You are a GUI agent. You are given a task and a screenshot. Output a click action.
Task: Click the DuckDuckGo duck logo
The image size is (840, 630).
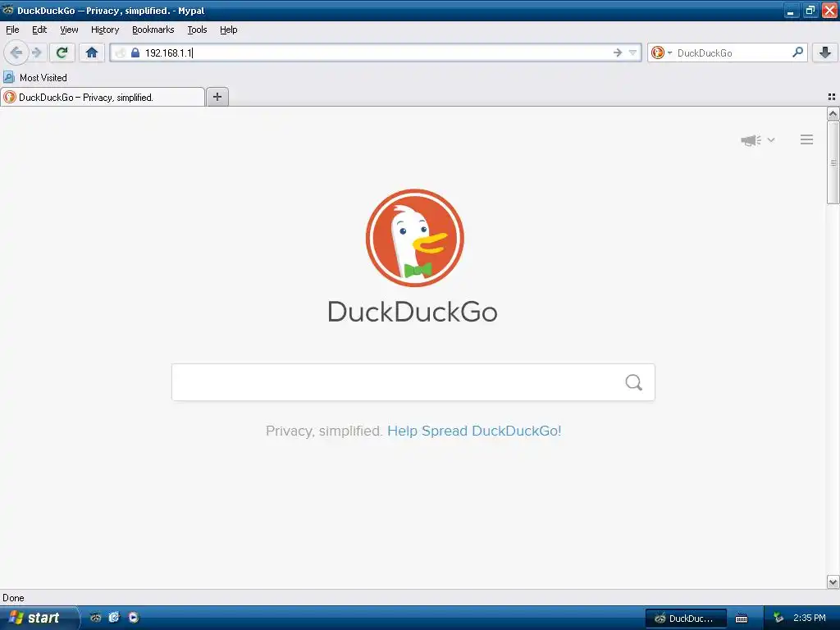point(414,238)
